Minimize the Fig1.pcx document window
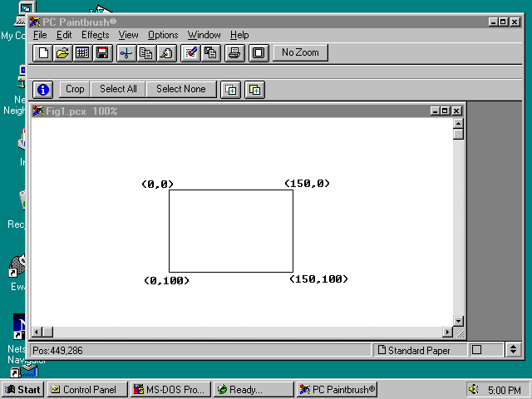The height and width of the screenshot is (399, 532). tap(436, 111)
